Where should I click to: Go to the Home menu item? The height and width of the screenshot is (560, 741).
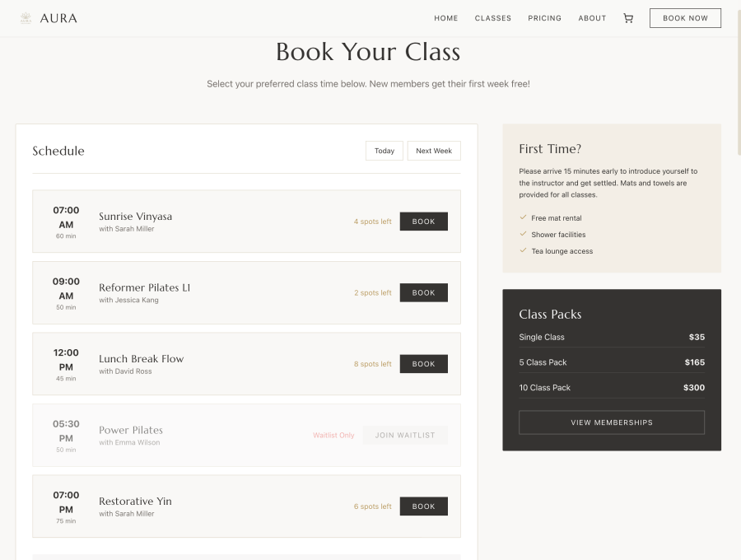click(x=445, y=18)
